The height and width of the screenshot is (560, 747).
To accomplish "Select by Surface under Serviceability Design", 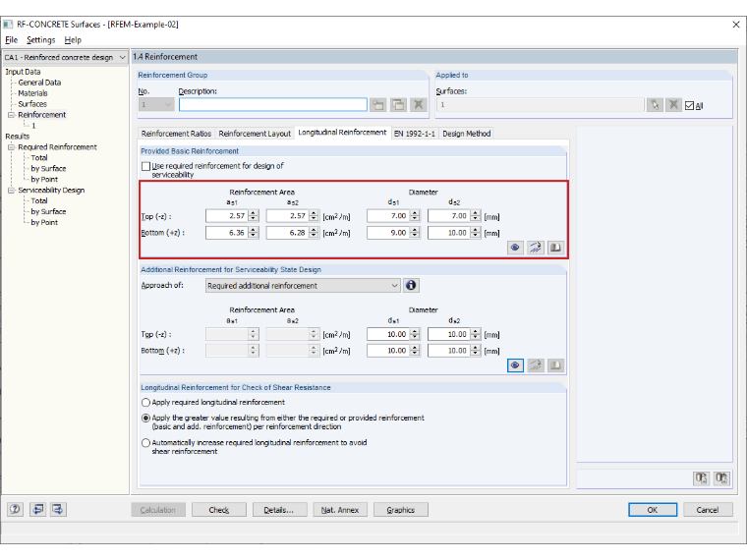I will [48, 211].
